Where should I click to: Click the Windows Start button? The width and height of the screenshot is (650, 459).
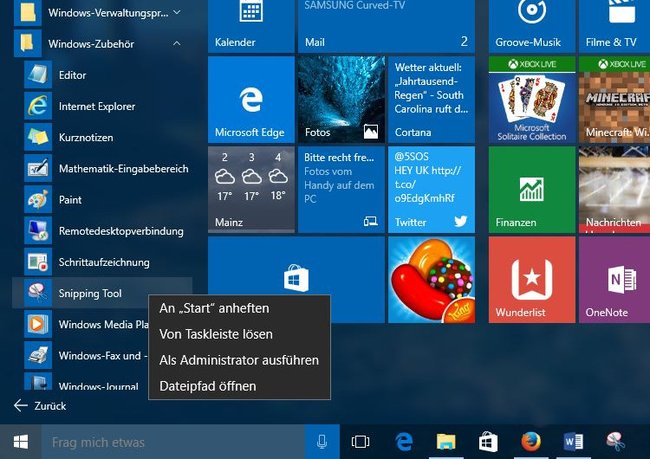coord(20,442)
